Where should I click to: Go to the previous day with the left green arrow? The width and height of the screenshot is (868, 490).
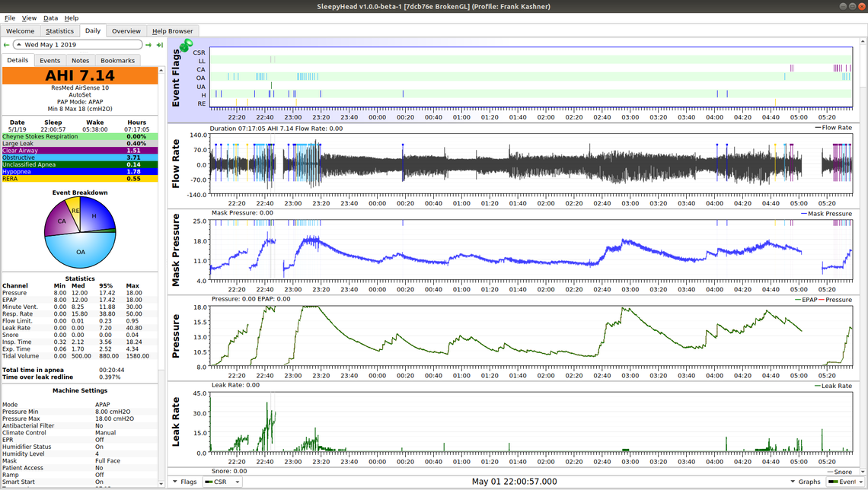tap(7, 45)
